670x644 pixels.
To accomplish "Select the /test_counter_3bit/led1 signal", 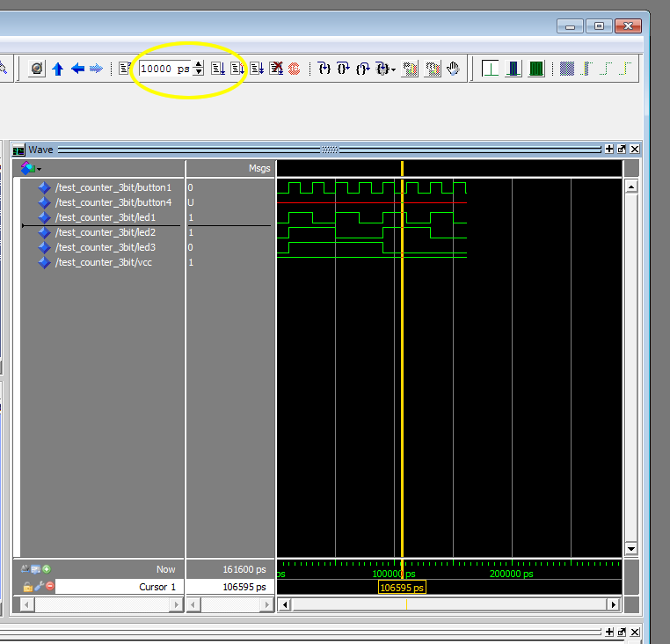I will pos(106,217).
